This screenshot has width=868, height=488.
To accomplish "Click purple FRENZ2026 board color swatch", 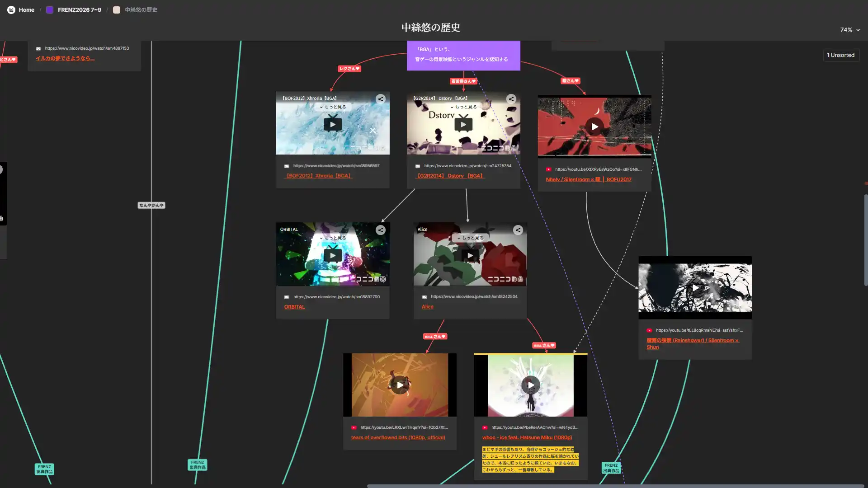I will (x=50, y=10).
